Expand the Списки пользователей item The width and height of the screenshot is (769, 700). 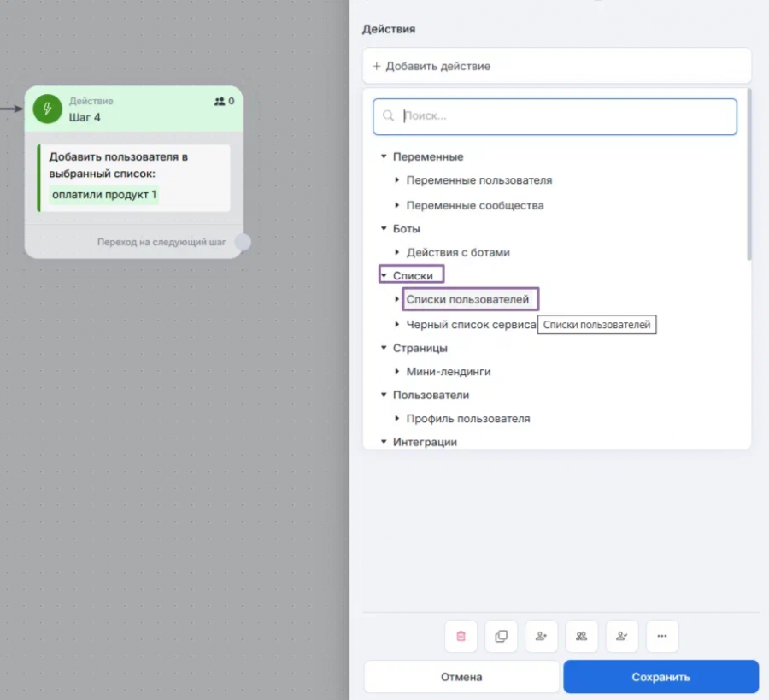point(396,299)
